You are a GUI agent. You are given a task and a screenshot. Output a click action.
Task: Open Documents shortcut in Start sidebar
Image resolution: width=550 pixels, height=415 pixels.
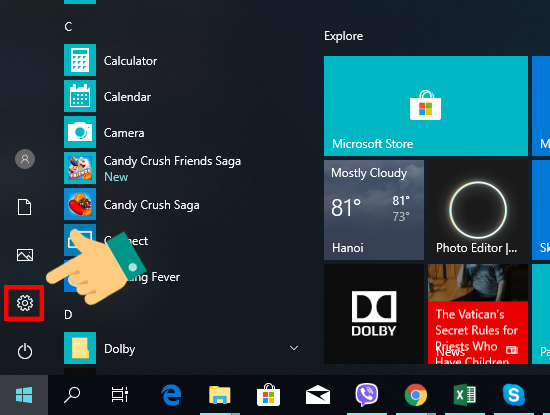pyautogui.click(x=25, y=207)
